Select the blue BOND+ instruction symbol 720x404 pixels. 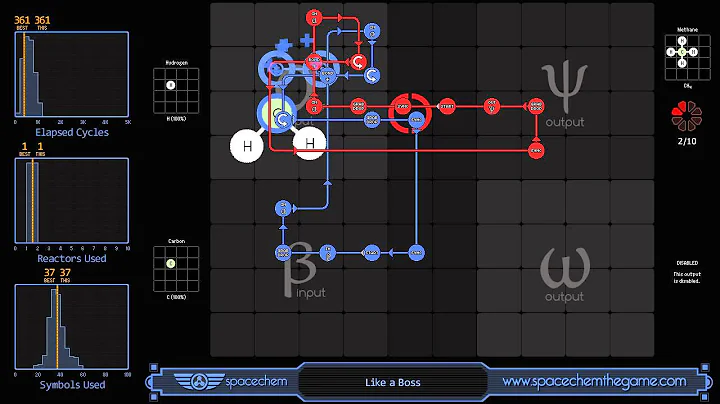327,75
